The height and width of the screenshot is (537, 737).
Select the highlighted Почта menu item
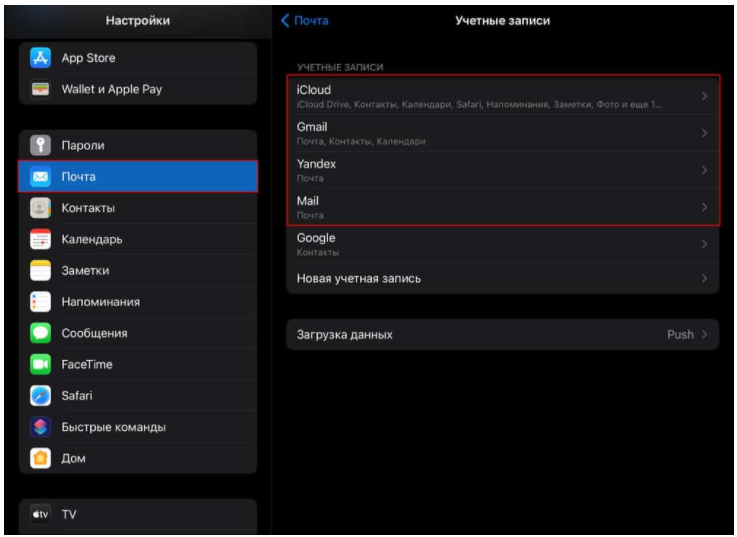[x=138, y=177]
